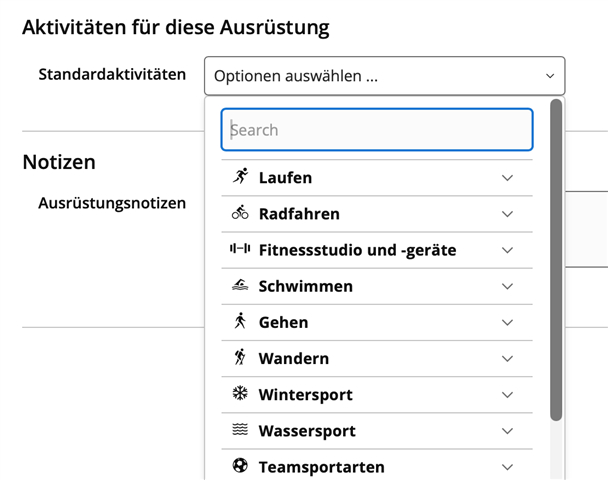
Task: Click the dropdown list's vertical scrollbar
Action: pos(556,260)
